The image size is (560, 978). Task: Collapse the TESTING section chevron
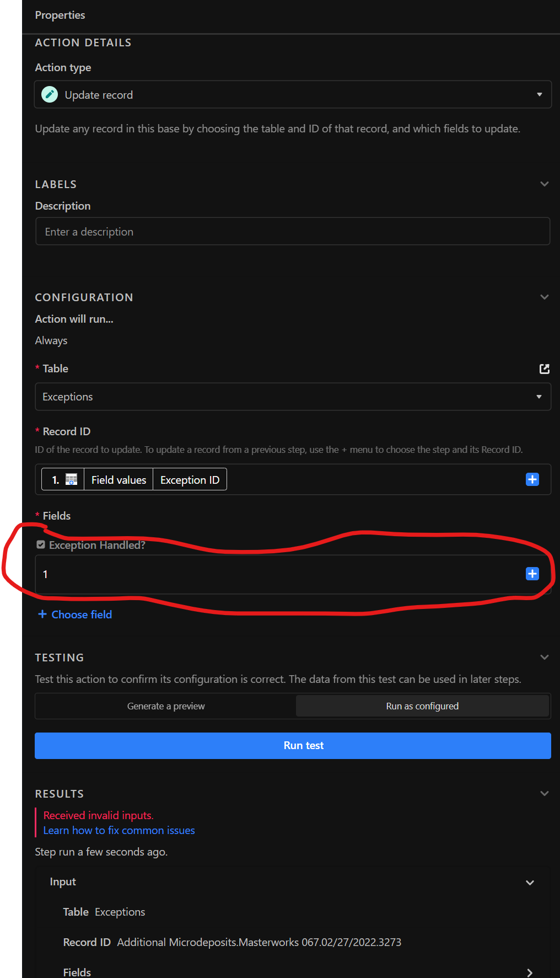544,657
